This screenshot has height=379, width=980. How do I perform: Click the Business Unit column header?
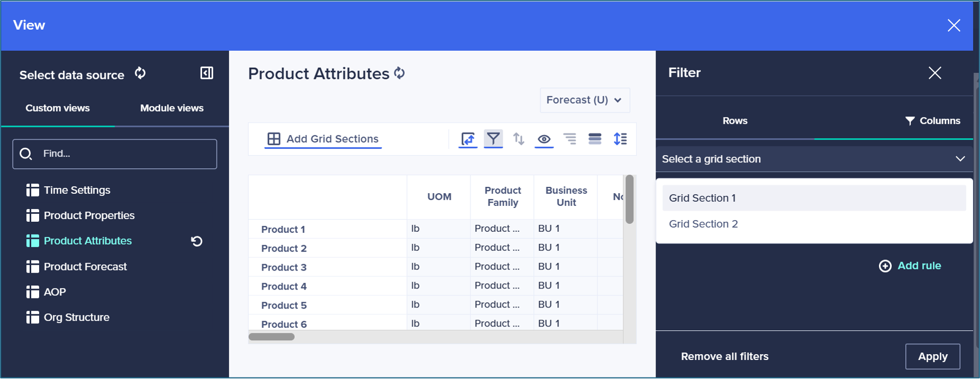566,196
